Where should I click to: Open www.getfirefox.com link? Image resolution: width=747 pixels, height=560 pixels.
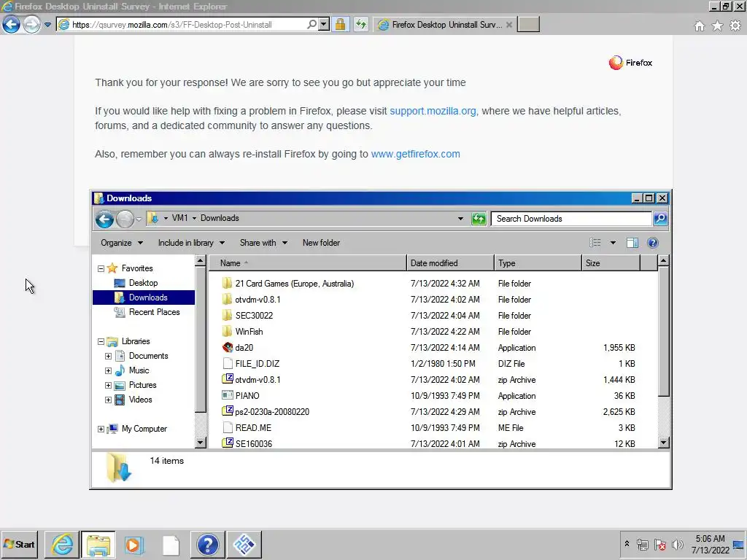(x=415, y=154)
